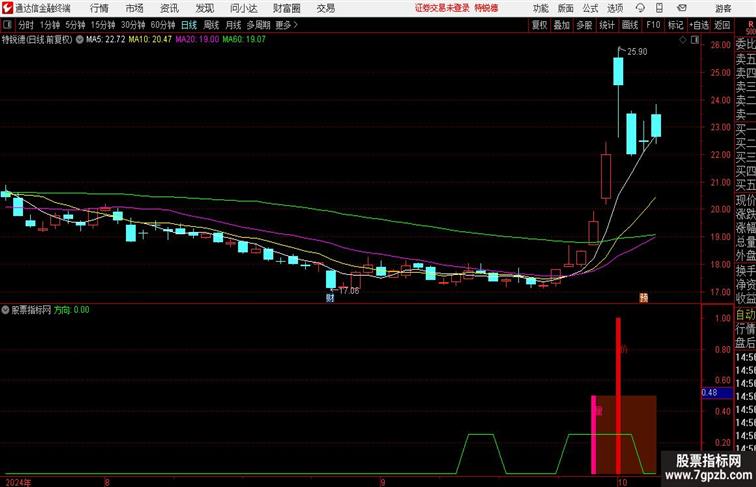Image resolution: width=756 pixels, height=487 pixels.
Task: Click the MA5: 22.72 indicator label
Action: point(106,40)
